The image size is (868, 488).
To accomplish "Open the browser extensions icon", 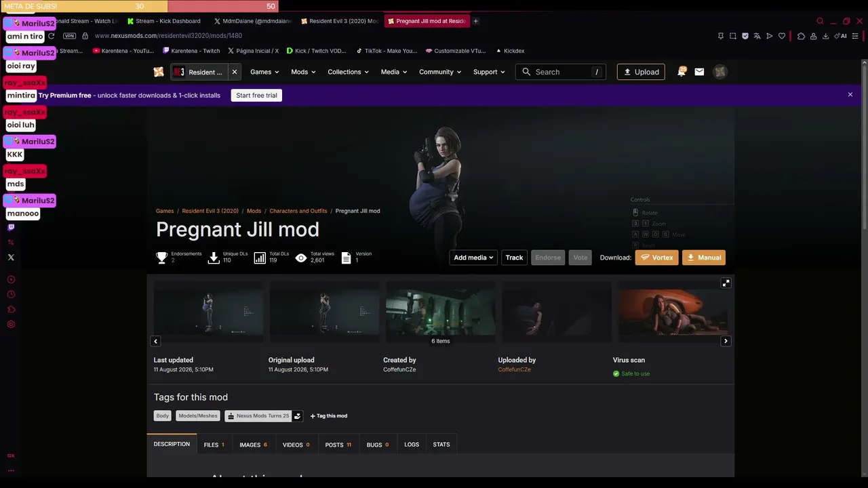I will tap(801, 36).
